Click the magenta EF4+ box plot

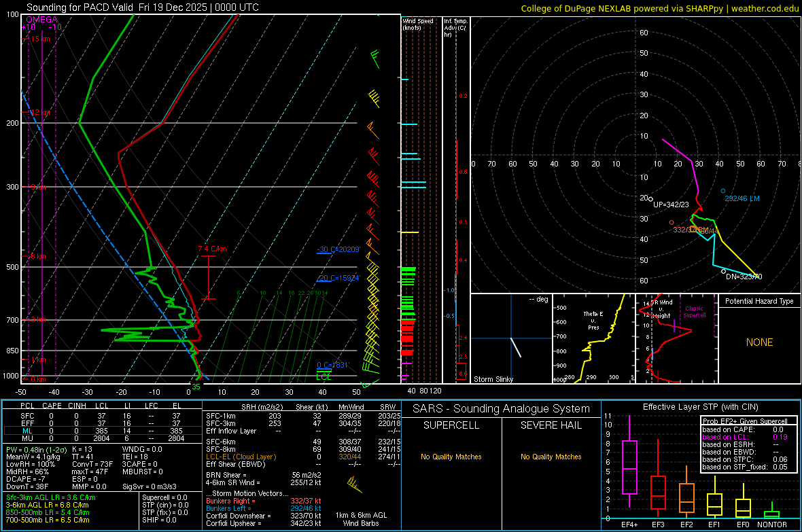tap(629, 461)
